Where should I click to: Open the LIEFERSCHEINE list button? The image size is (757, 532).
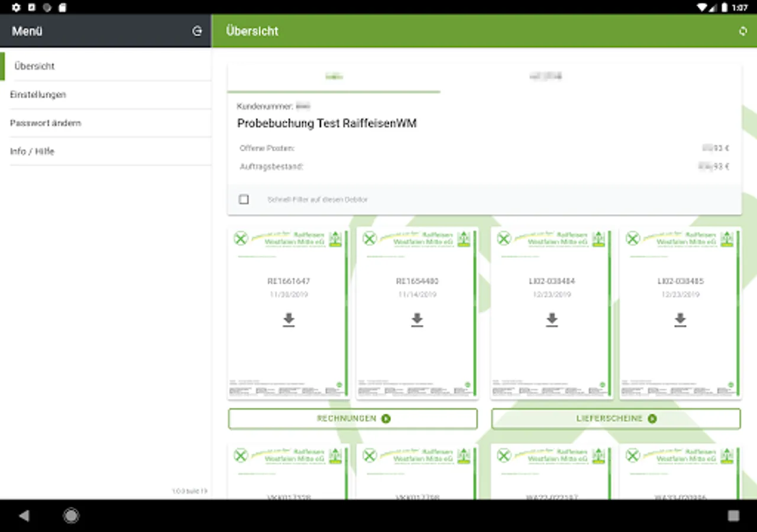[x=616, y=419]
